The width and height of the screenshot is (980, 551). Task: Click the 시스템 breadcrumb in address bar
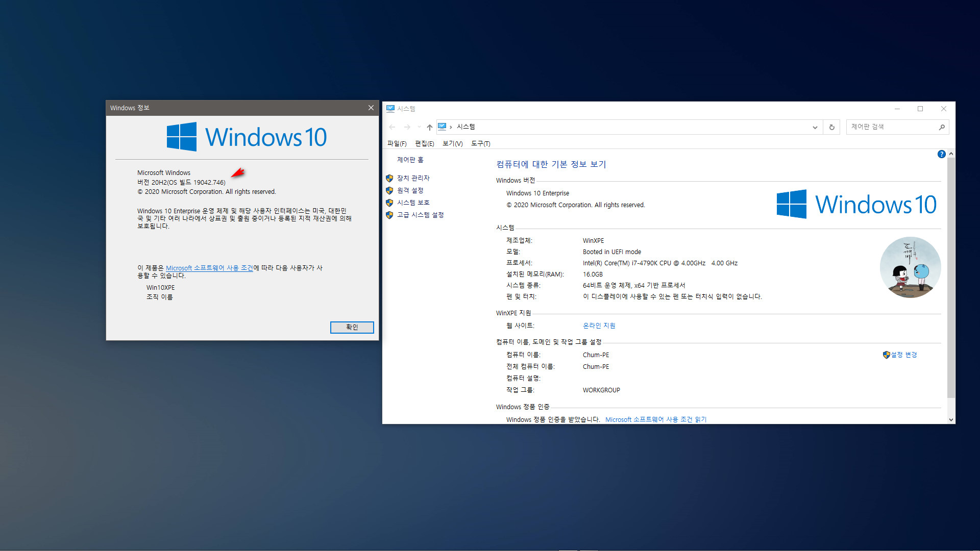pyautogui.click(x=465, y=127)
